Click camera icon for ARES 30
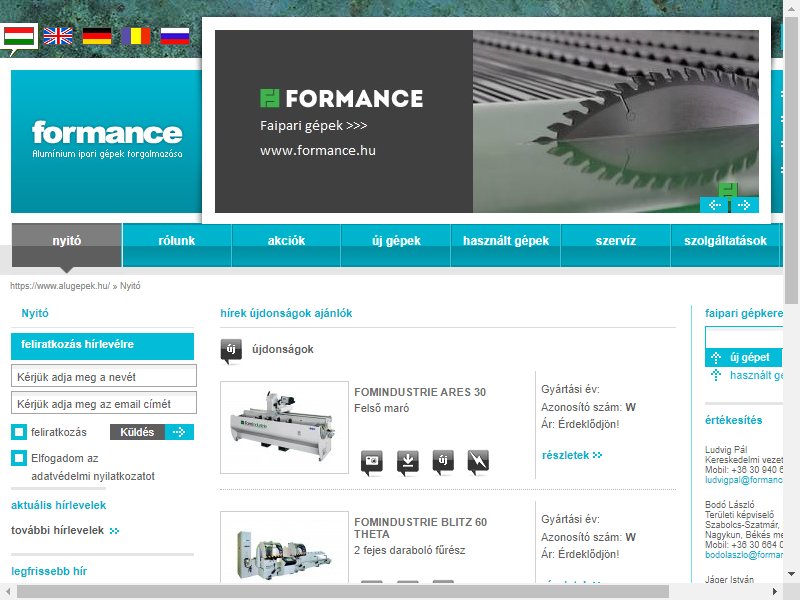The width and height of the screenshot is (800, 600). click(x=372, y=462)
